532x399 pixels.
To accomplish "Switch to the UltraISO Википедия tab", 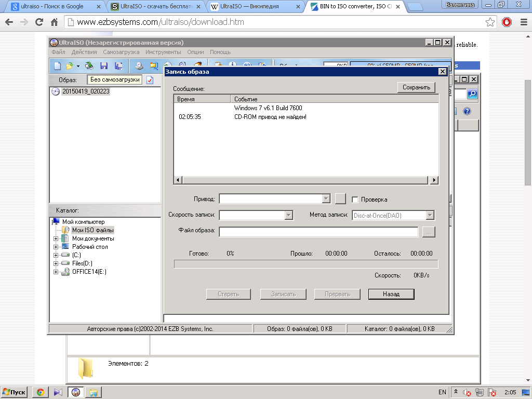I will 255,6.
